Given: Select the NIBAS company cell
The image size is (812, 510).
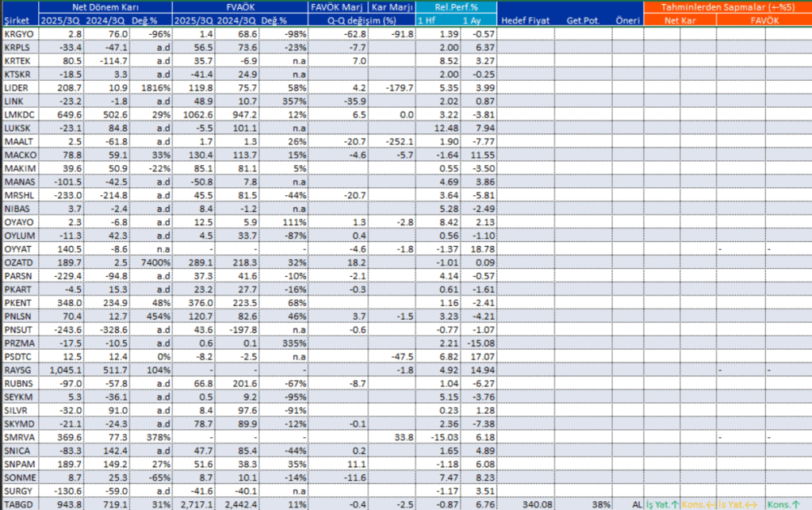Looking at the screenshot, I should click(x=20, y=209).
